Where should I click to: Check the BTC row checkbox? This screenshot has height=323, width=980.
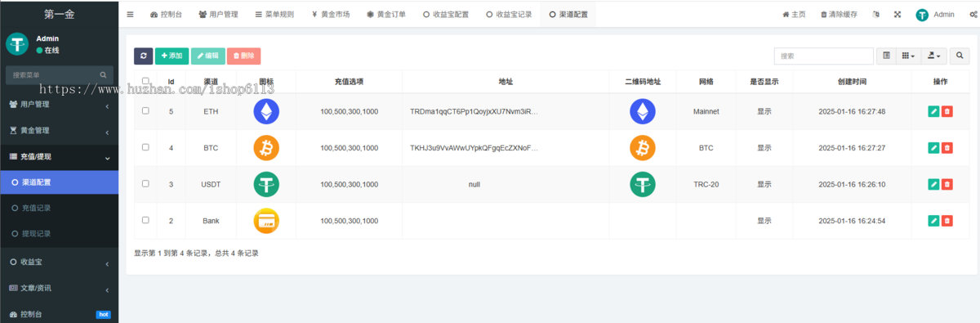(x=145, y=147)
